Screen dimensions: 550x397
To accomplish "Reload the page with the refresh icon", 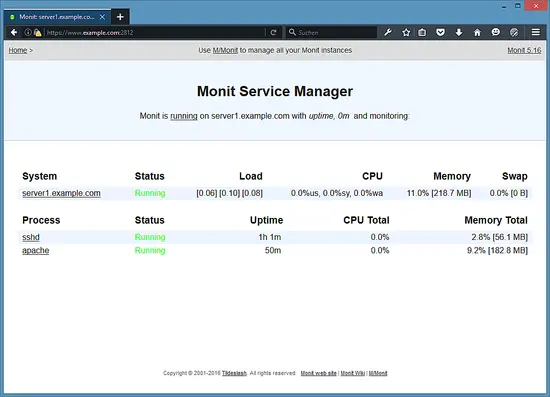I will click(274, 33).
